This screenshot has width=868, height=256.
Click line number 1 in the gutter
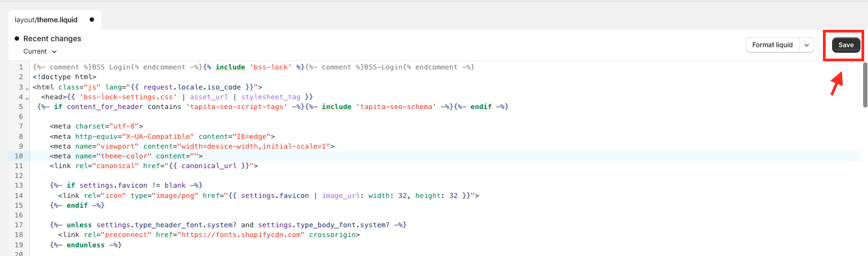coord(21,67)
